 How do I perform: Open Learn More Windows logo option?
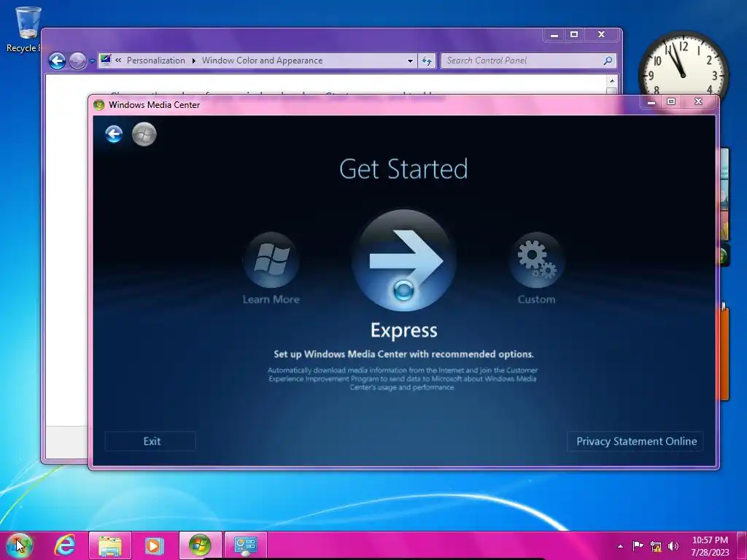(271, 260)
